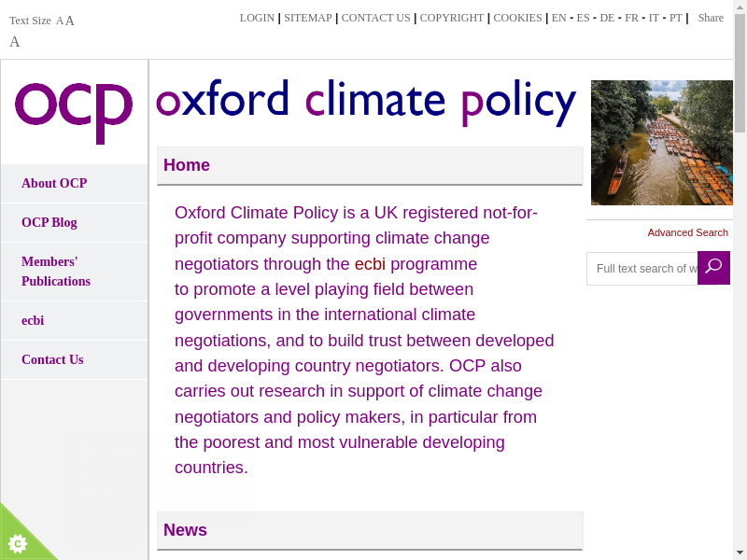Open the SITEMAP link
The image size is (747, 560).
[308, 18]
